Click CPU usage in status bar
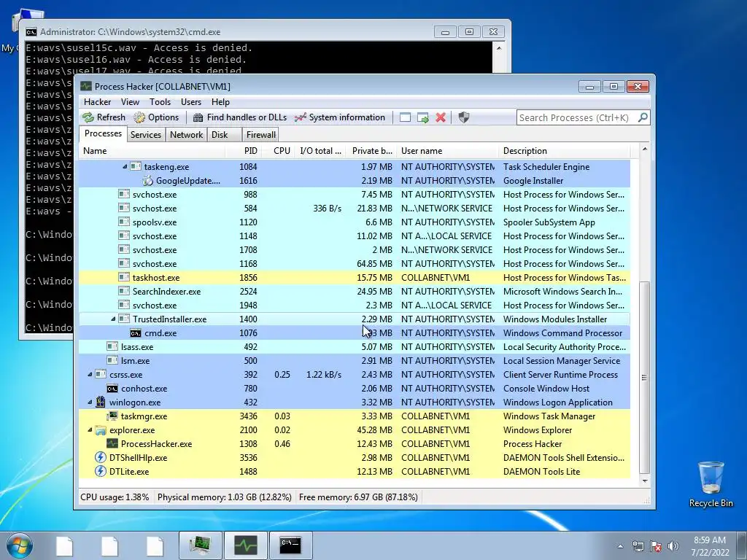 [x=115, y=497]
